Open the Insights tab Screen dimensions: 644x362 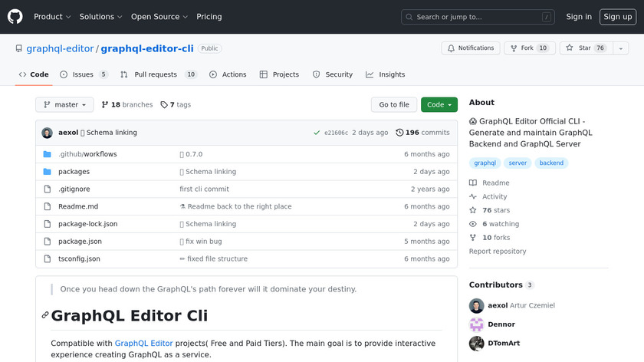385,74
